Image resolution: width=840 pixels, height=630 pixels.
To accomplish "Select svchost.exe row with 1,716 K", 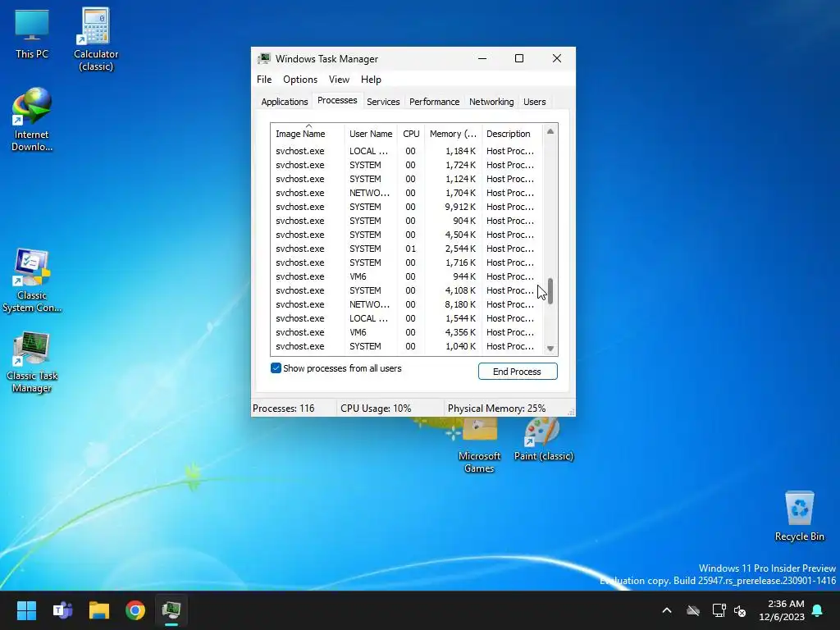I will 405,262.
